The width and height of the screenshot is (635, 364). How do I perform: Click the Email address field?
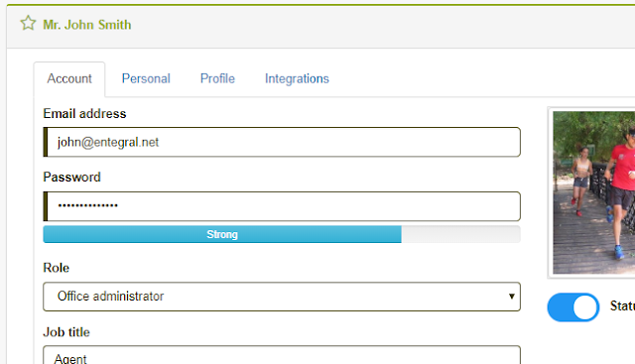(x=282, y=142)
